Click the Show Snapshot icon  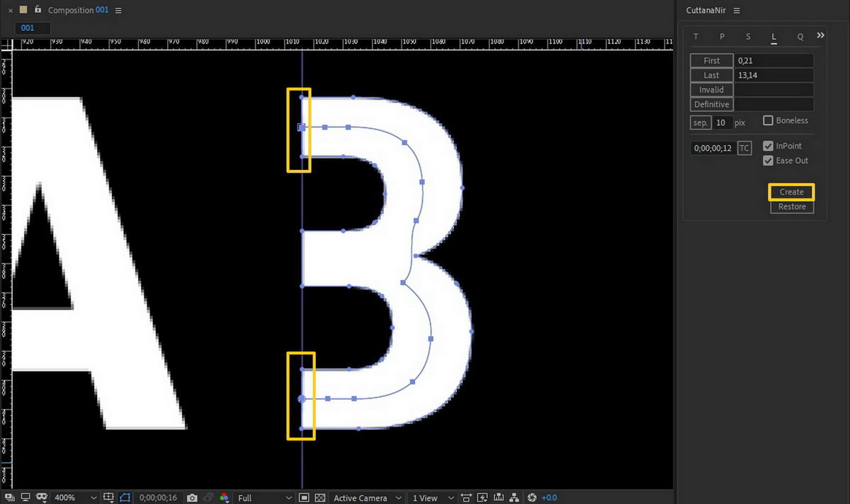(208, 498)
